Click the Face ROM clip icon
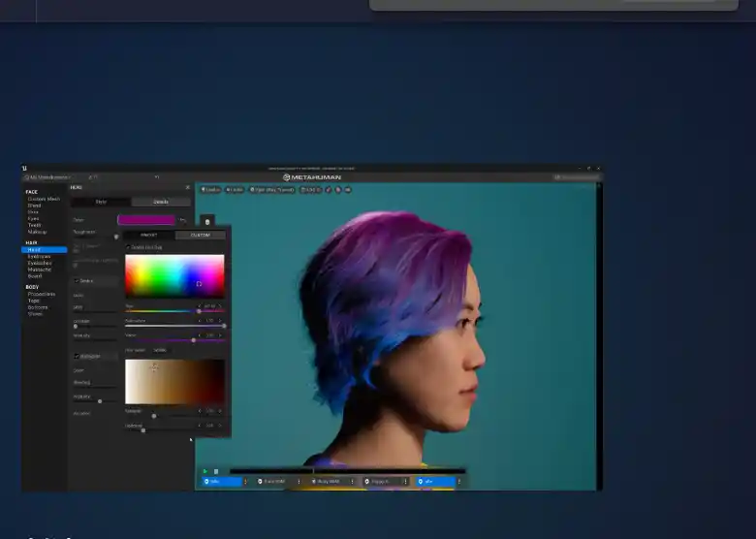 (x=260, y=481)
